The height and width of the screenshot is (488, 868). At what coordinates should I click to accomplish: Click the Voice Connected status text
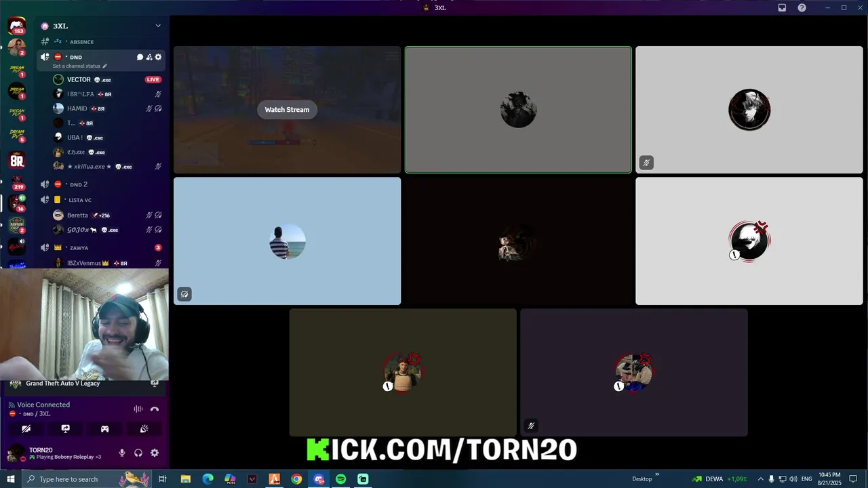(43, 405)
